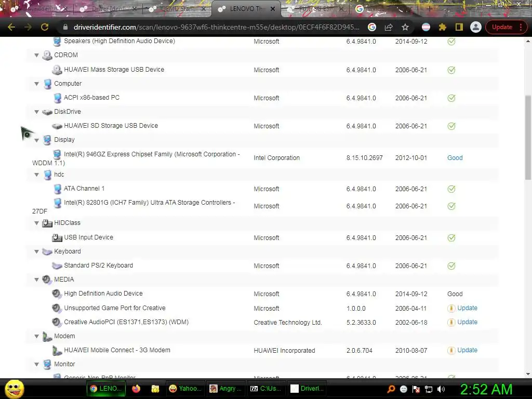
Task: Select Intel(R) 82801G Ultra ATA Storage Controllers entry
Action: pos(134,207)
